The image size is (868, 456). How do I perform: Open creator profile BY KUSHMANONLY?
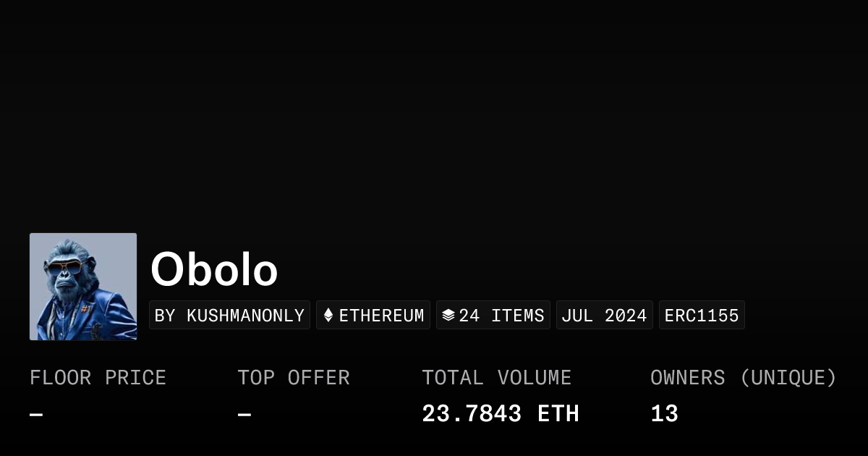(229, 316)
